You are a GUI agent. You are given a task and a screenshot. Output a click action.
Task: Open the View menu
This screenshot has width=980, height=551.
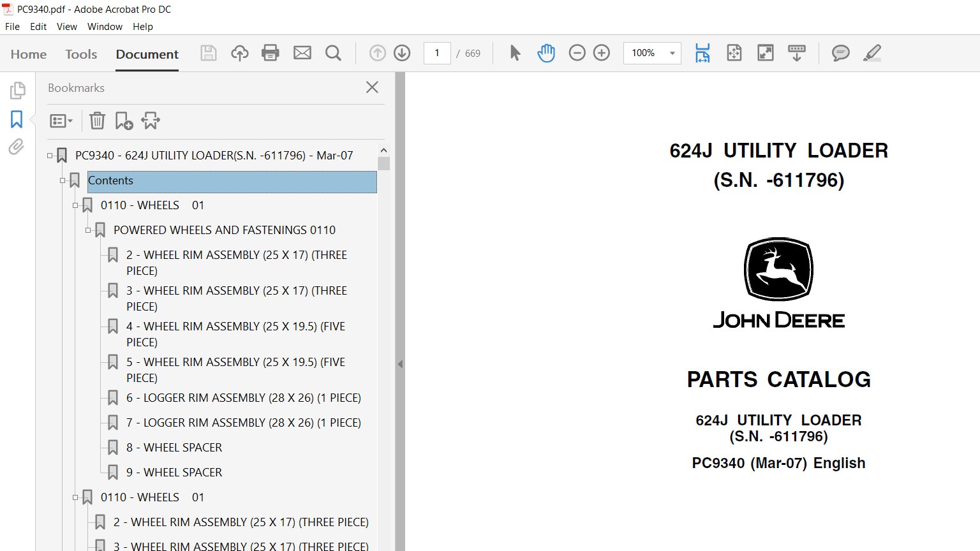click(67, 27)
